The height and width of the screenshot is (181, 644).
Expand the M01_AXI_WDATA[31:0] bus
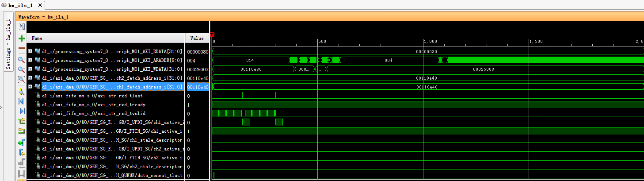click(30, 69)
